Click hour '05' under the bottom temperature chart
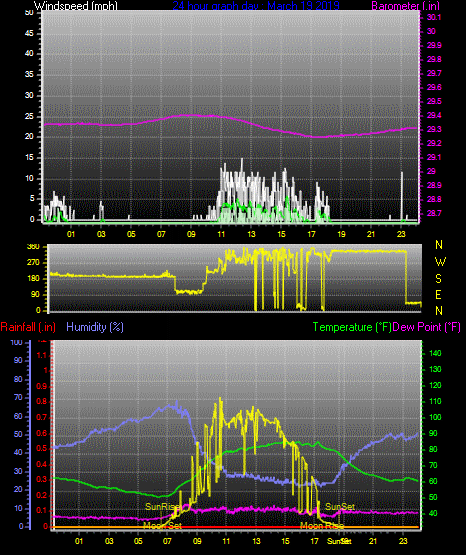The height and width of the screenshot is (555, 466). (x=138, y=541)
